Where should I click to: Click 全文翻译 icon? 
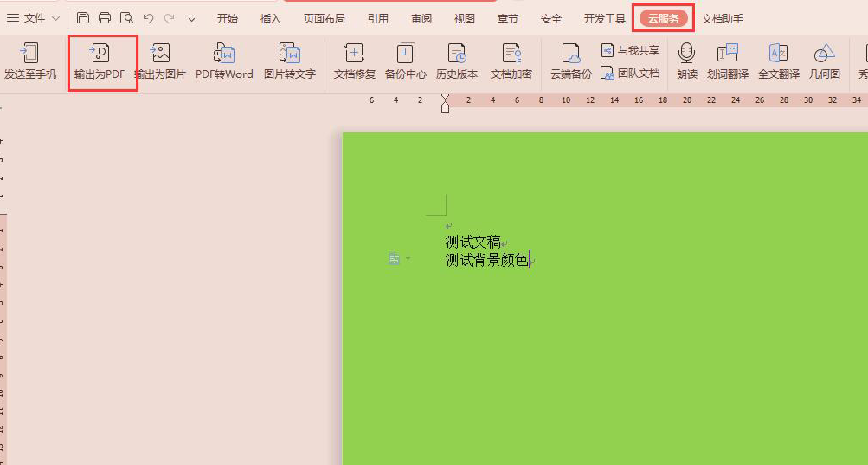click(x=778, y=61)
